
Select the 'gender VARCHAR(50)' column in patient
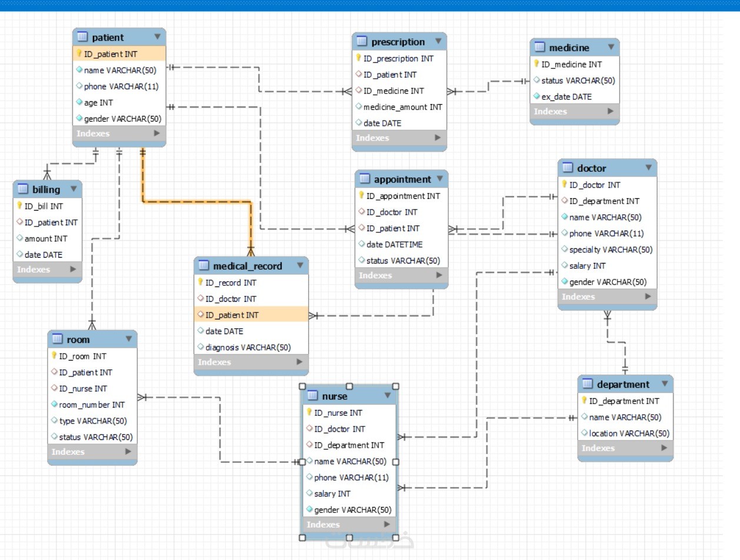tap(119, 118)
